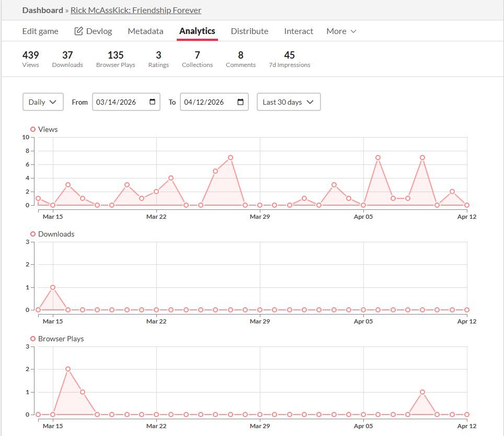This screenshot has width=504, height=436.
Task: Expand the More menu chevron
Action: 354,31
